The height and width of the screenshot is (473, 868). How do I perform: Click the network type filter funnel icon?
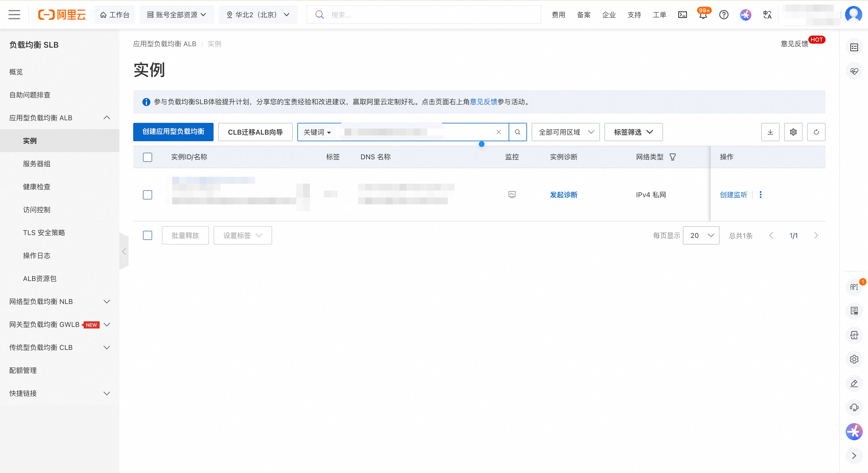click(673, 157)
